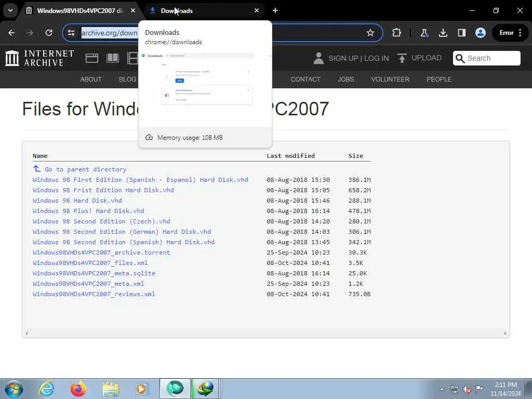532x399 pixels.
Task: Bookmark this page with the star
Action: click(370, 33)
